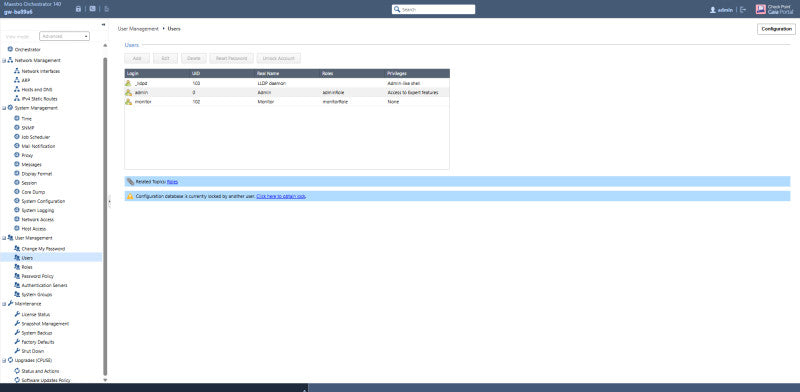Collapse the System Management tree section

[x=4, y=108]
